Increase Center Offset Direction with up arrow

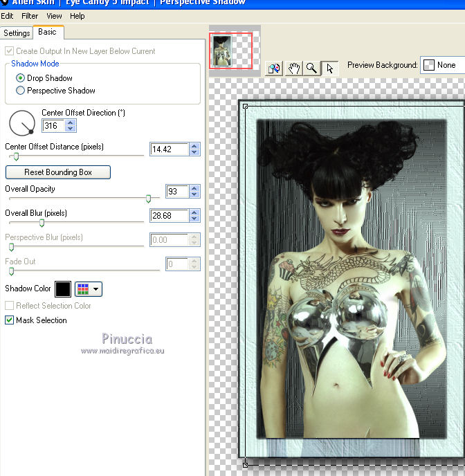pyautogui.click(x=71, y=122)
